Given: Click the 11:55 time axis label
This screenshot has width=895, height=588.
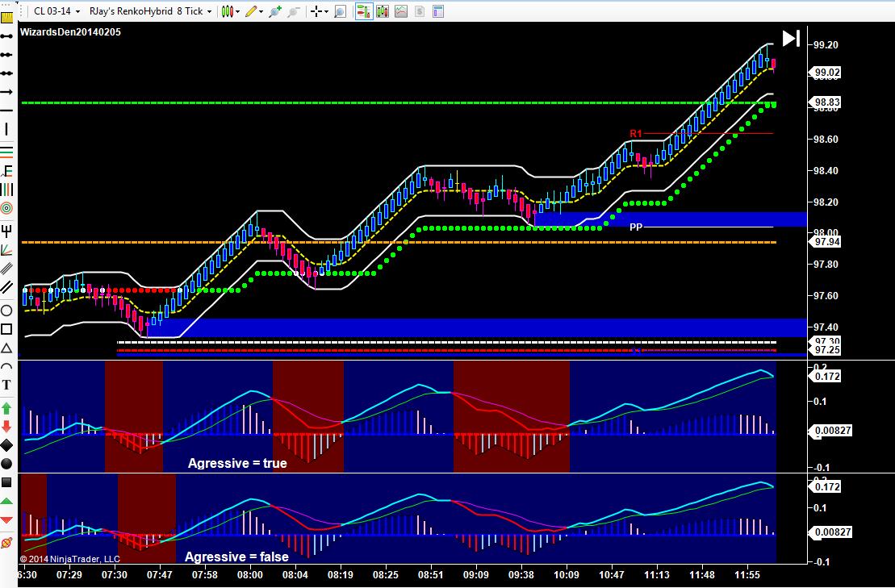Looking at the screenshot, I should [x=747, y=575].
